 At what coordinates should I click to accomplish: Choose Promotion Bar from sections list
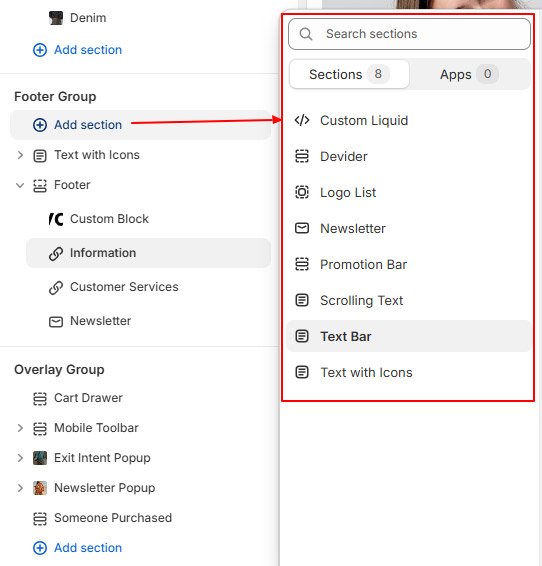[x=409, y=264]
